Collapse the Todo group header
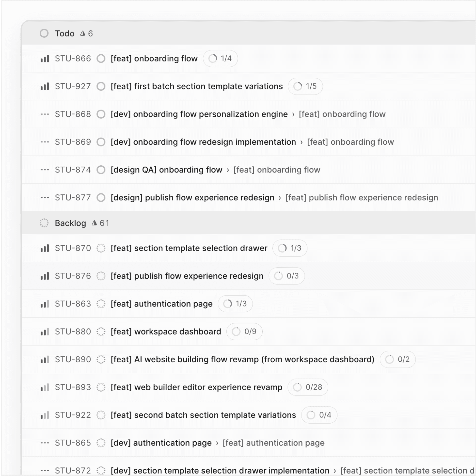The height and width of the screenshot is (476, 476). coord(64,33)
